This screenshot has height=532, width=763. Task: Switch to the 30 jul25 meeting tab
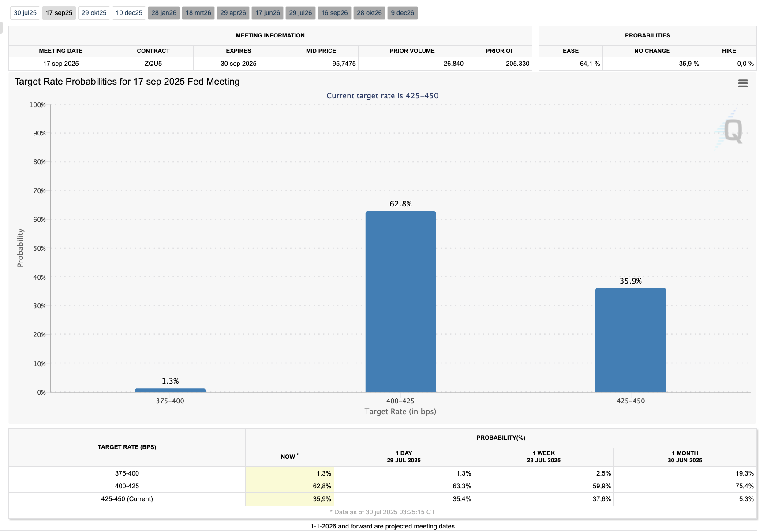point(25,13)
